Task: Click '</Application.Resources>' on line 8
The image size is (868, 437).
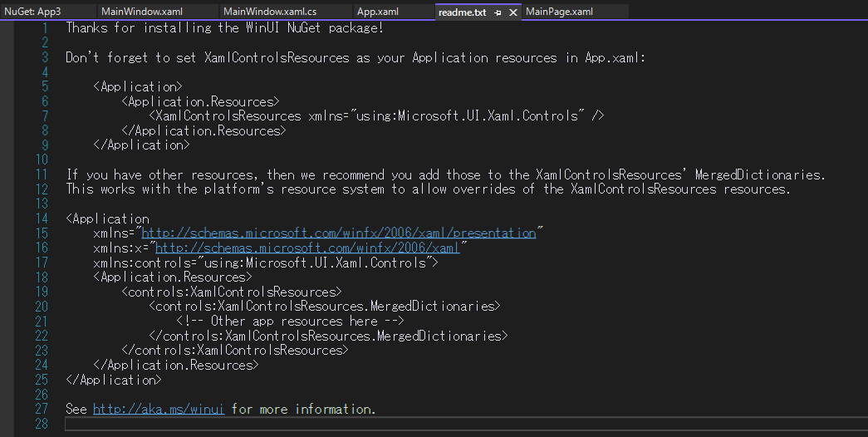Action: pos(204,130)
